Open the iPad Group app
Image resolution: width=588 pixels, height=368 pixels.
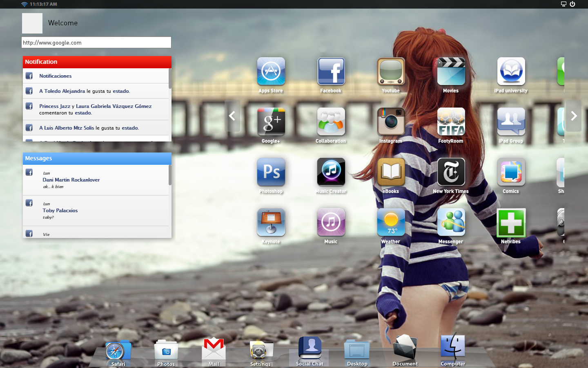(511, 121)
